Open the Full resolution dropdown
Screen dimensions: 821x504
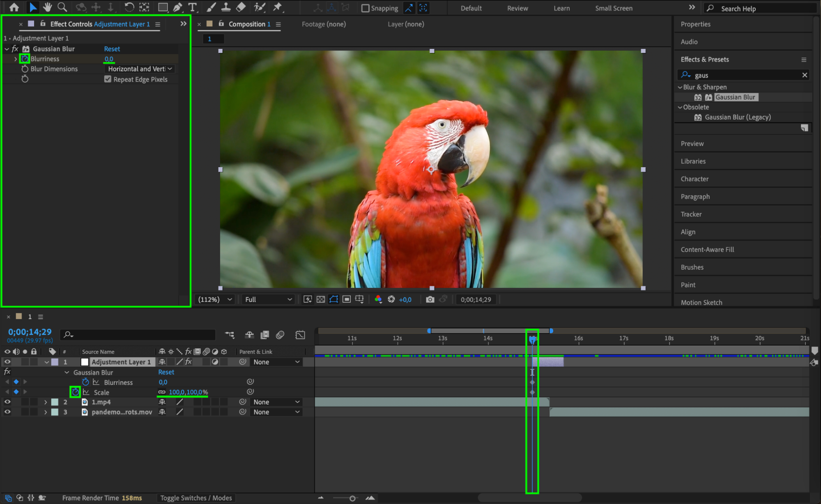(268, 299)
